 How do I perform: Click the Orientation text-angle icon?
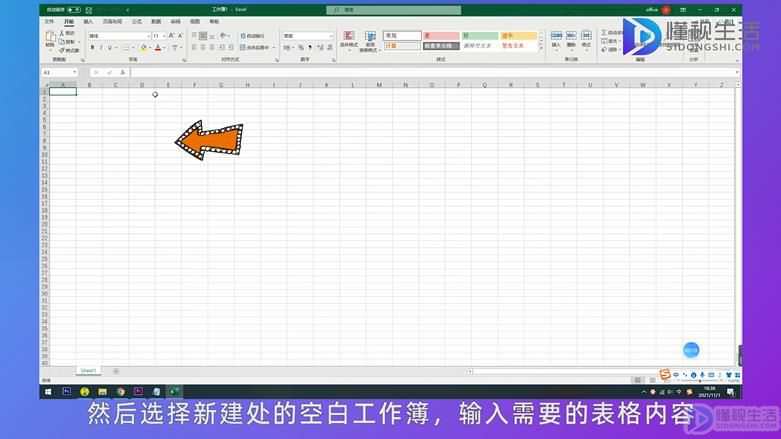[x=223, y=36]
